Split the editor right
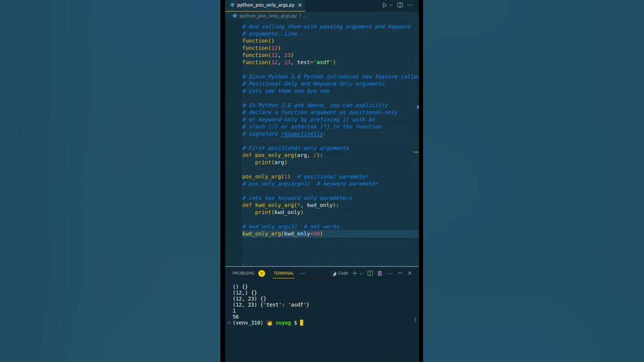This screenshot has width=644, height=362. (x=400, y=5)
